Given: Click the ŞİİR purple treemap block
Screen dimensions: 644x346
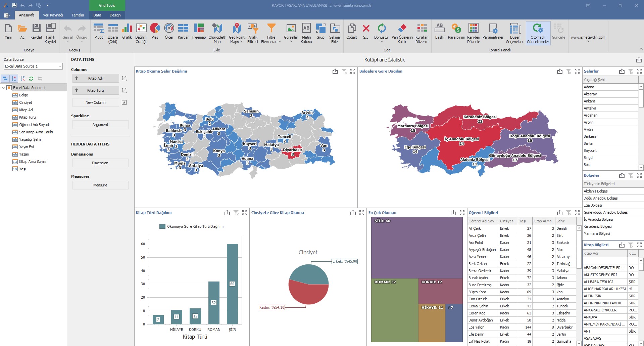Looking at the screenshot, I should [416, 249].
